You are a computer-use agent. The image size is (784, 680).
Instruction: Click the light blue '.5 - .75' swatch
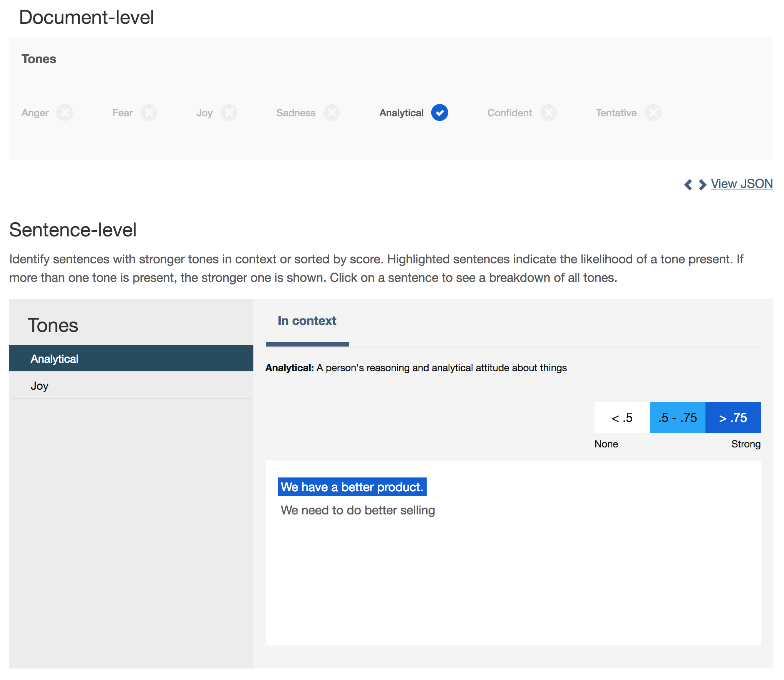point(677,417)
